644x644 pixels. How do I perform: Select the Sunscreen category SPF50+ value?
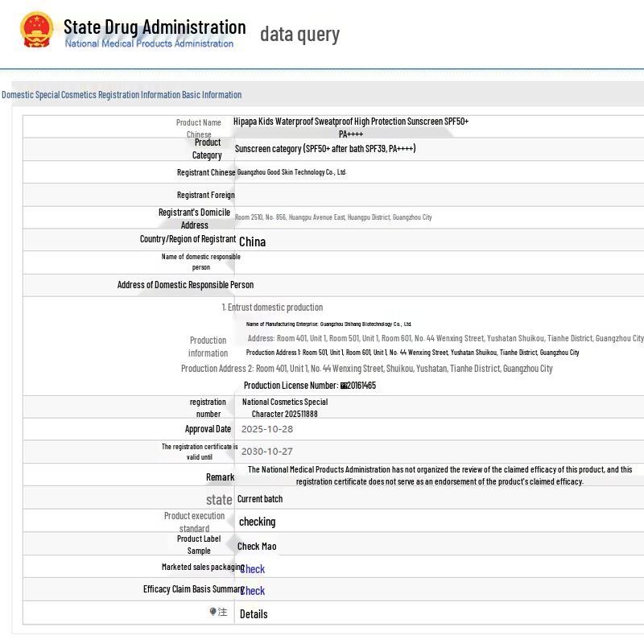[325, 149]
